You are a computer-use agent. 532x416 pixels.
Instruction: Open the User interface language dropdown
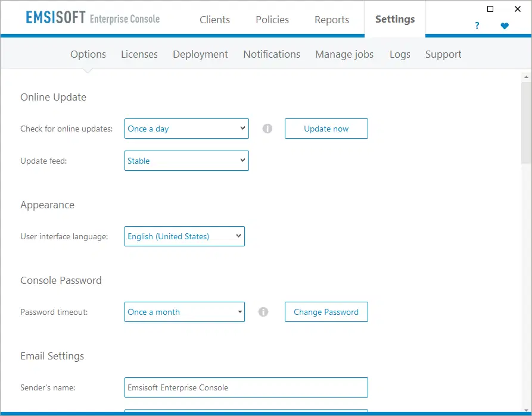pos(184,236)
